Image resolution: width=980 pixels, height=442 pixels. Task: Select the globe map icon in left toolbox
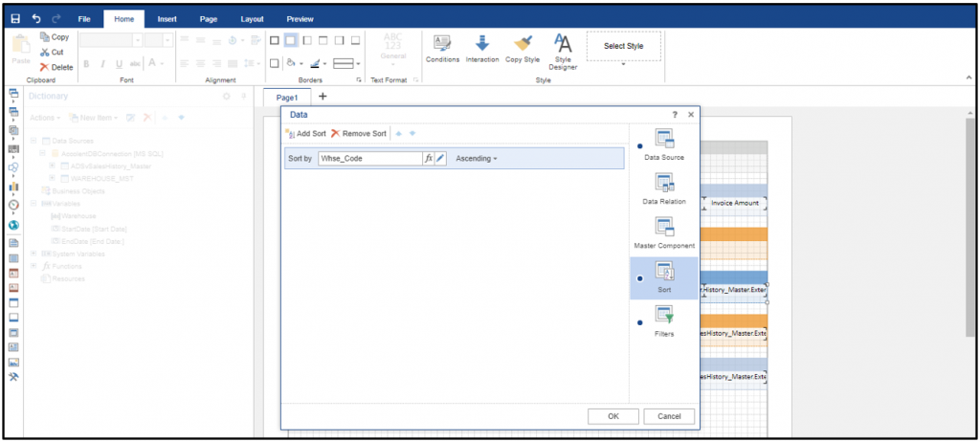click(13, 225)
